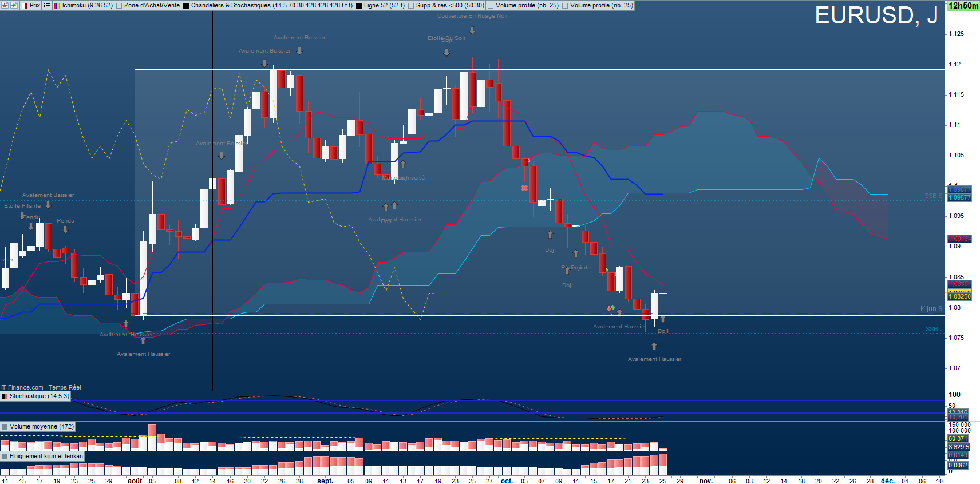This screenshot has height=484, width=980.
Task: Open Stochastique (14 5 3) panel label
Action: (x=39, y=396)
